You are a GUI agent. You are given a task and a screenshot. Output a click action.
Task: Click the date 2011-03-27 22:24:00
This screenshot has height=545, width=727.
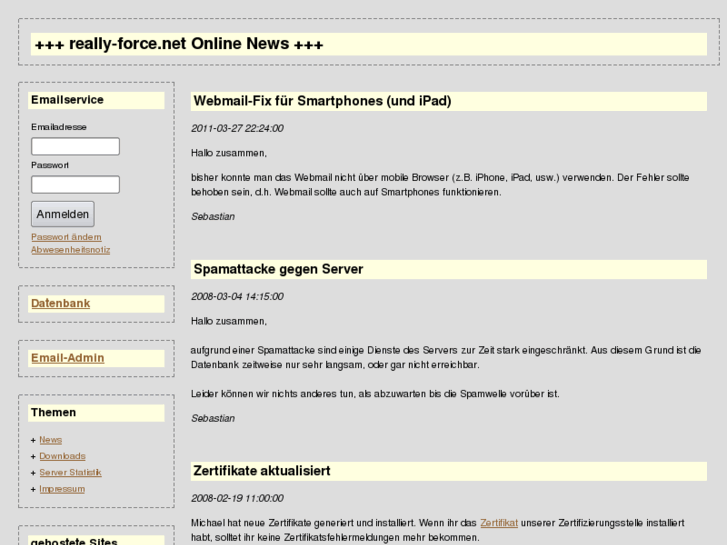point(237,128)
